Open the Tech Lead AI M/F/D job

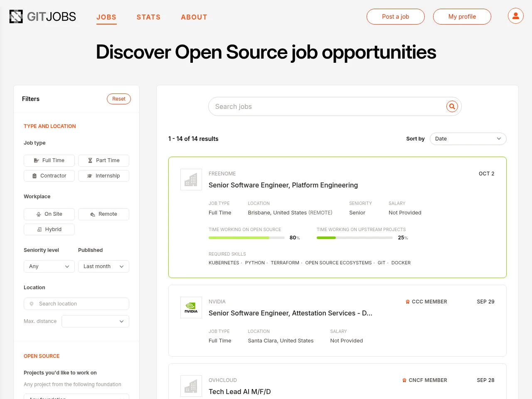[x=240, y=392]
